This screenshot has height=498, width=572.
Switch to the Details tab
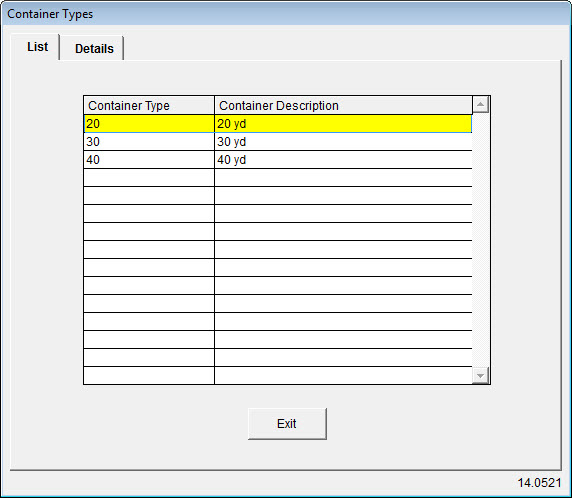[94, 49]
